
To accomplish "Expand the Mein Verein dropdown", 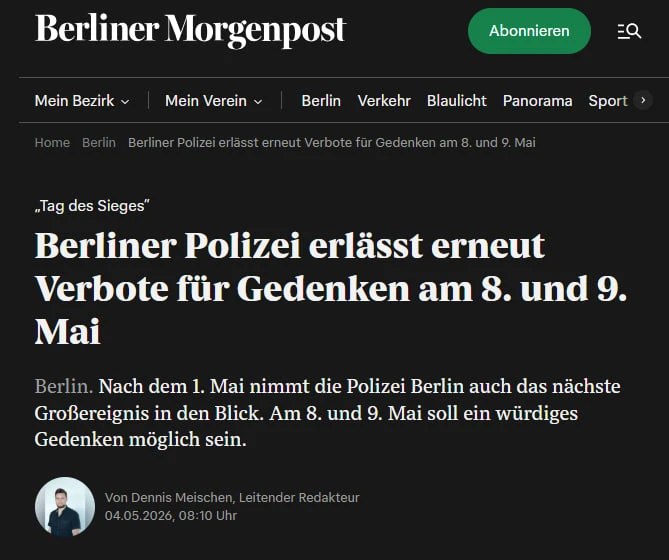I will pyautogui.click(x=213, y=101).
